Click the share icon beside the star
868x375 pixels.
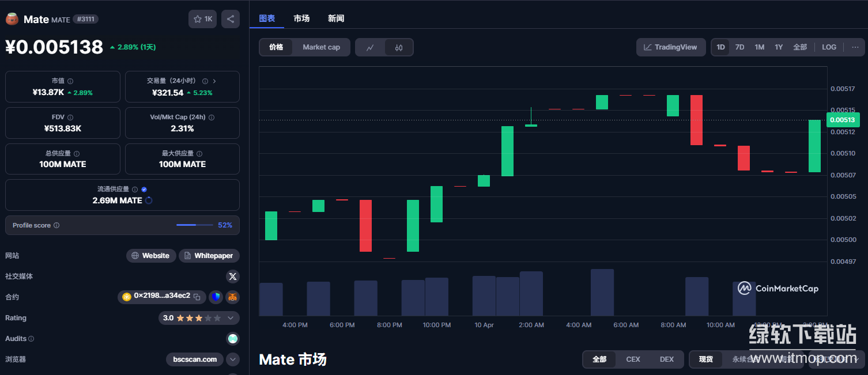click(x=231, y=19)
